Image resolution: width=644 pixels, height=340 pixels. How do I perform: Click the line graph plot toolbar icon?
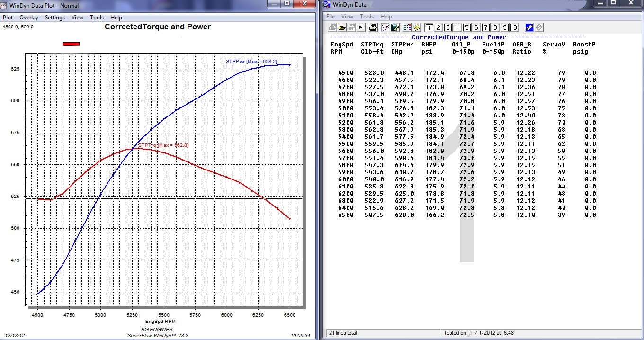point(385,27)
